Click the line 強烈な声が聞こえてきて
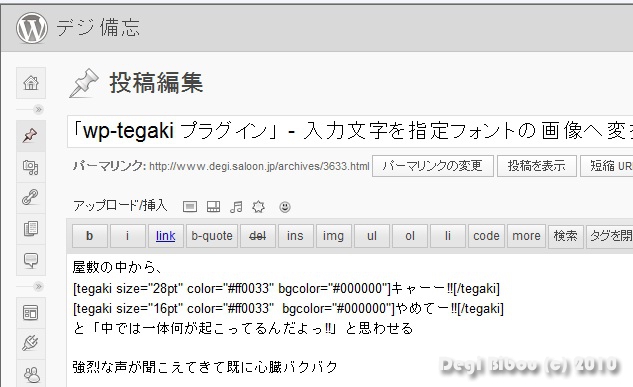The width and height of the screenshot is (633, 387). coord(205,367)
